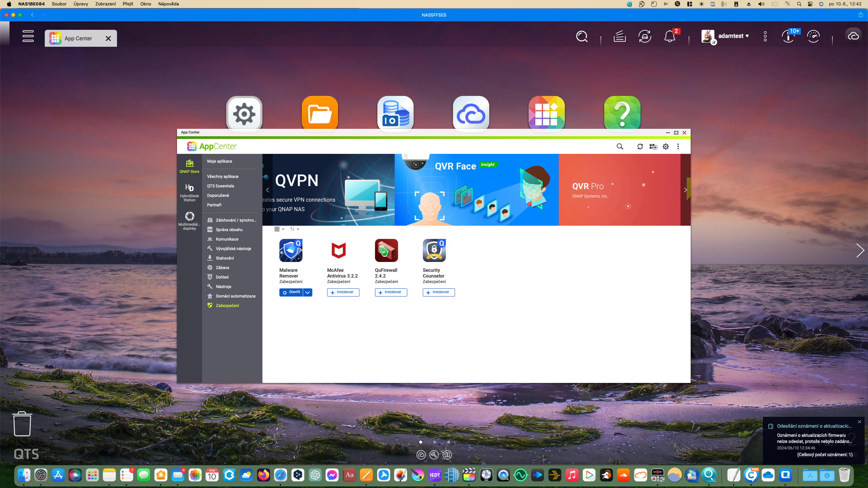Click the manual install app icon
Screen dimensions: 868x488
coord(653,146)
